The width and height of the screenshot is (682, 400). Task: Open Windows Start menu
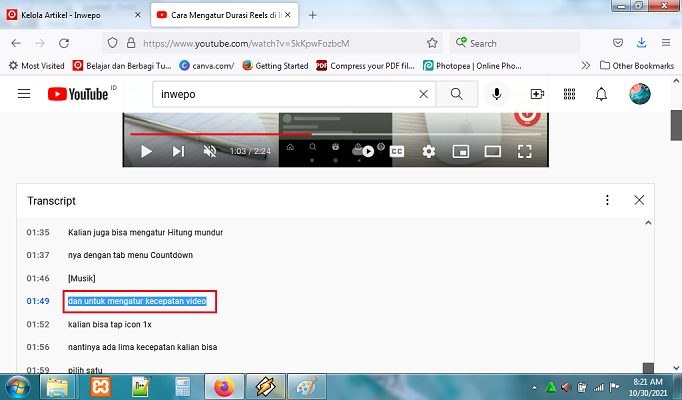pyautogui.click(x=17, y=387)
